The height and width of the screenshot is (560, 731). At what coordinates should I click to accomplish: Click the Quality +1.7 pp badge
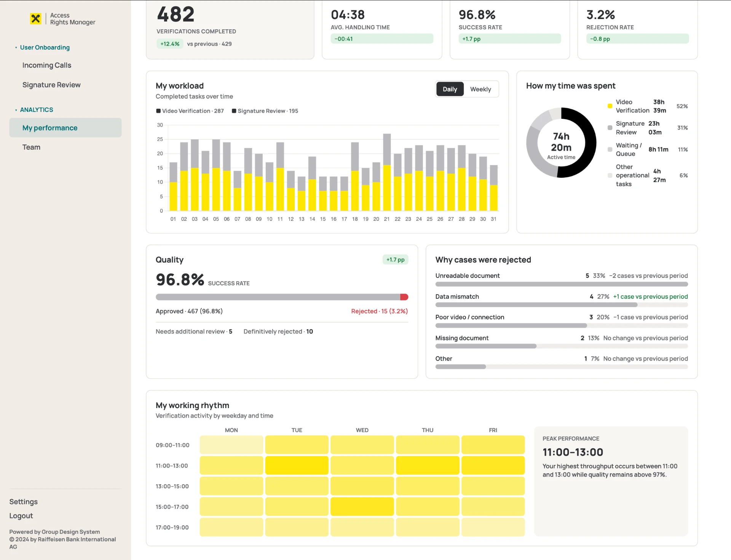pos(396,260)
